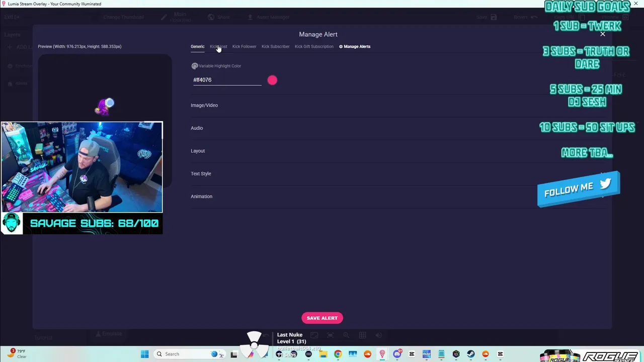Select the Kick Subscriber tab
This screenshot has width=644, height=362.
[x=275, y=46]
